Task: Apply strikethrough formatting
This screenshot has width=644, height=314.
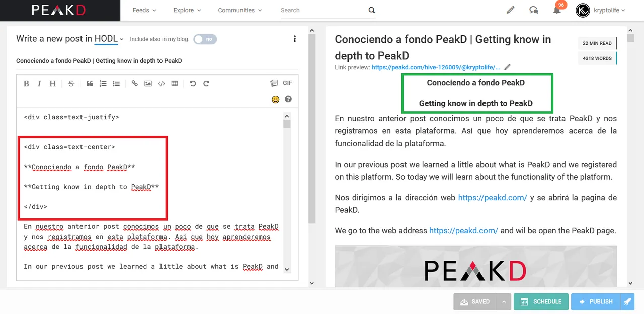Action: coord(71,84)
